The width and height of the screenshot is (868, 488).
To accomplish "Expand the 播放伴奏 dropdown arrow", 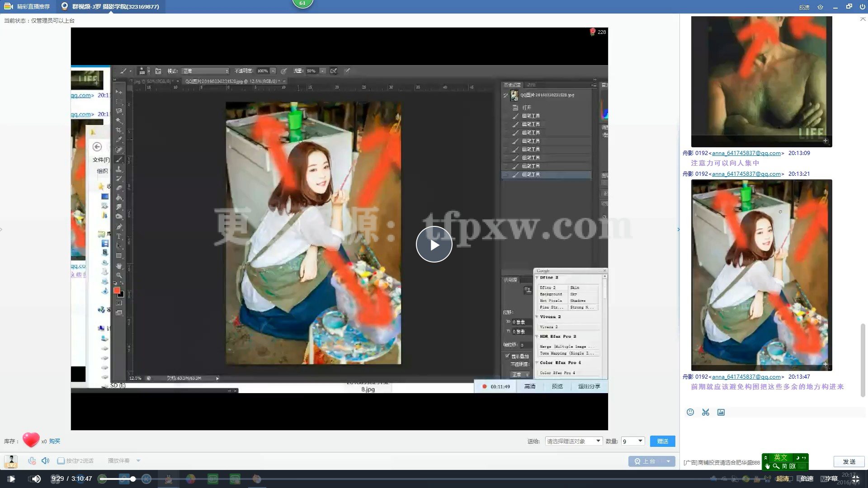I will click(x=138, y=461).
